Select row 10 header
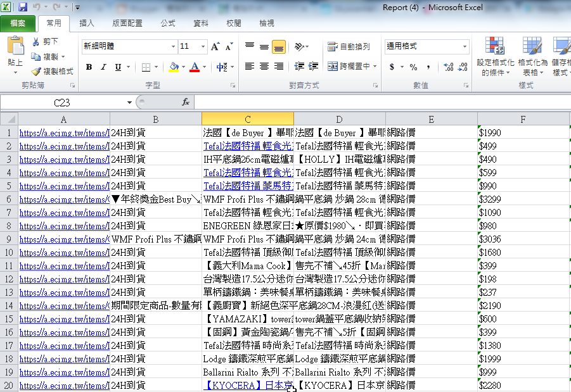The height and width of the screenshot is (392, 571). coord(9,252)
